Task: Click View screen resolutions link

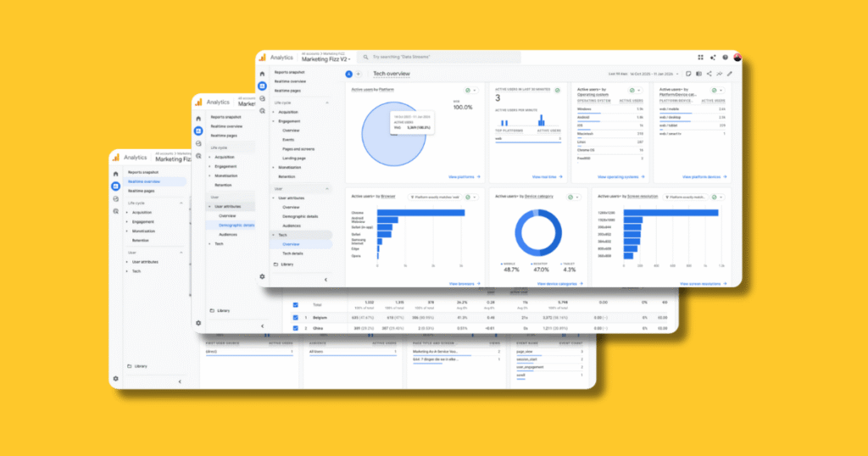Action: tap(703, 284)
